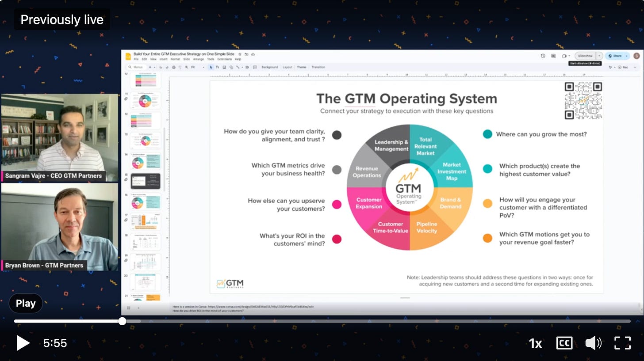Collapse the toolbar with the up chevron
644x361 pixels.
click(x=635, y=67)
